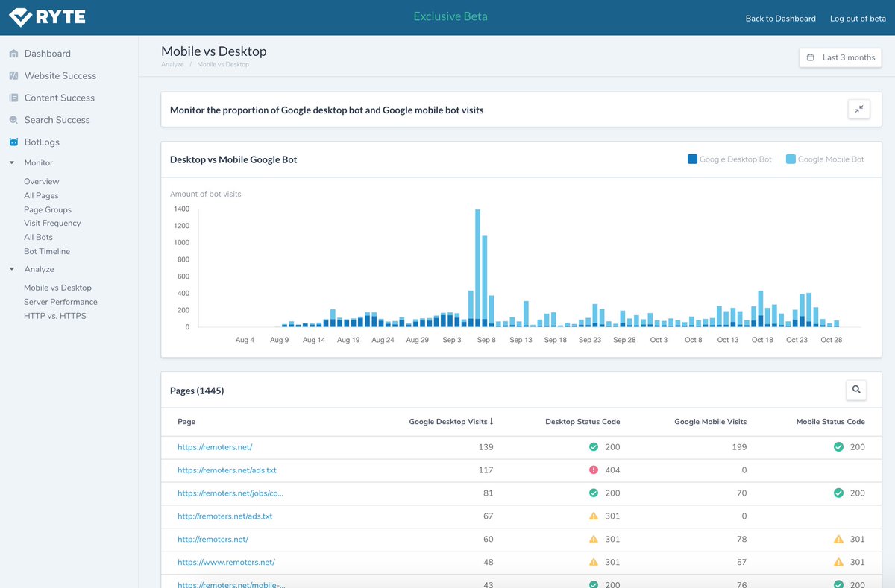Open Dashboard via its house icon
Screen dimensions: 895x588
pos(13,54)
